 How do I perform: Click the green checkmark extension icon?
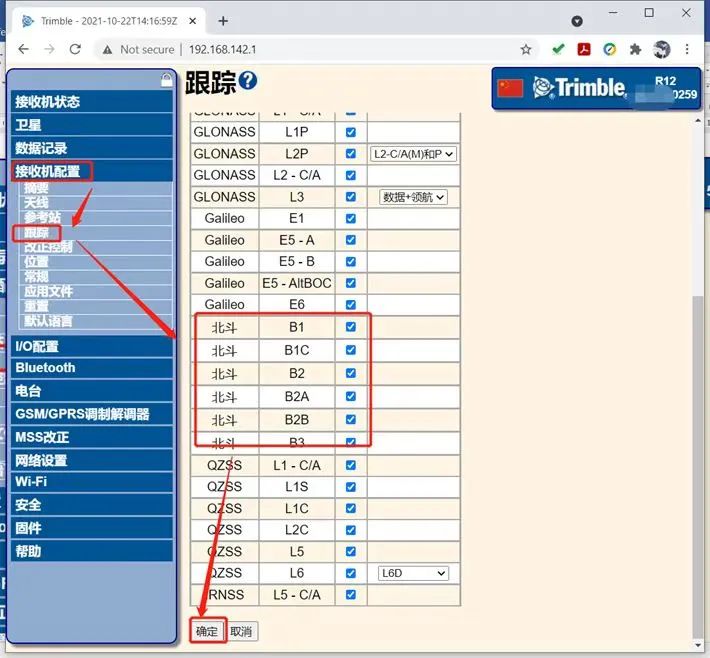click(x=558, y=48)
